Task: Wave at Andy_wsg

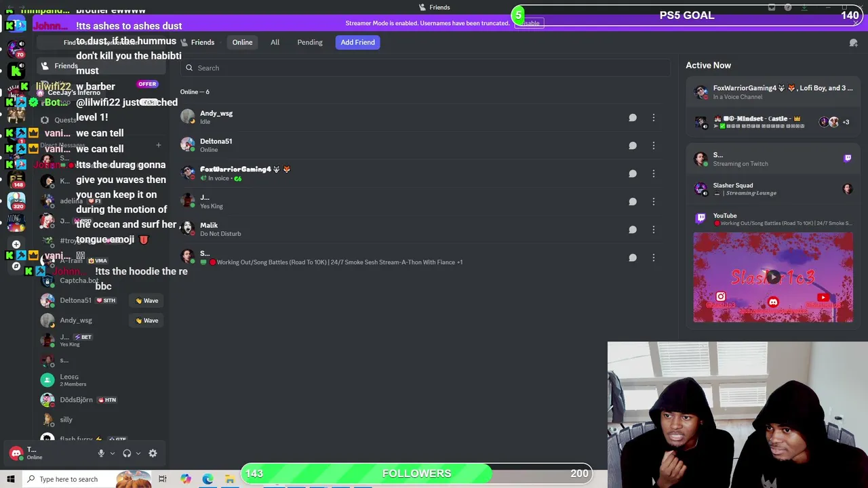Action: coord(147,321)
